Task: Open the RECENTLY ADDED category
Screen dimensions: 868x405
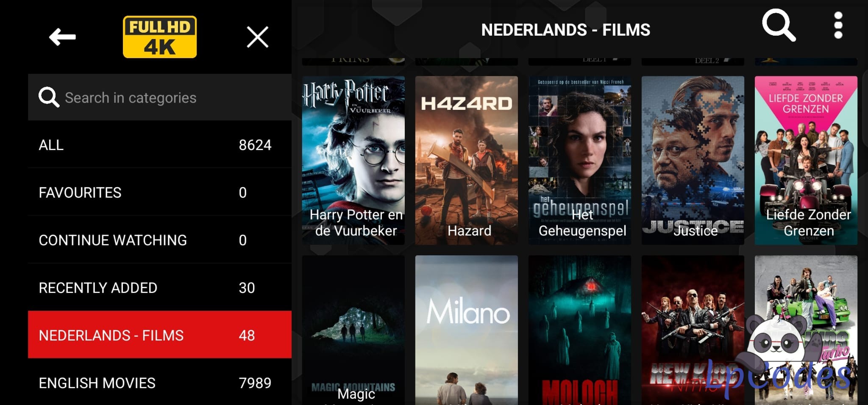Action: 160,288
